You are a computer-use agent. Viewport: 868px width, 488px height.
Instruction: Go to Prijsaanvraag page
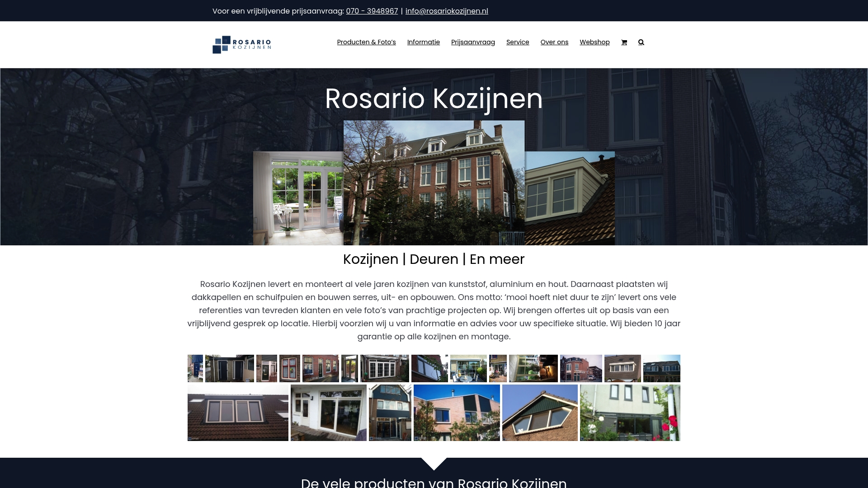click(x=473, y=42)
